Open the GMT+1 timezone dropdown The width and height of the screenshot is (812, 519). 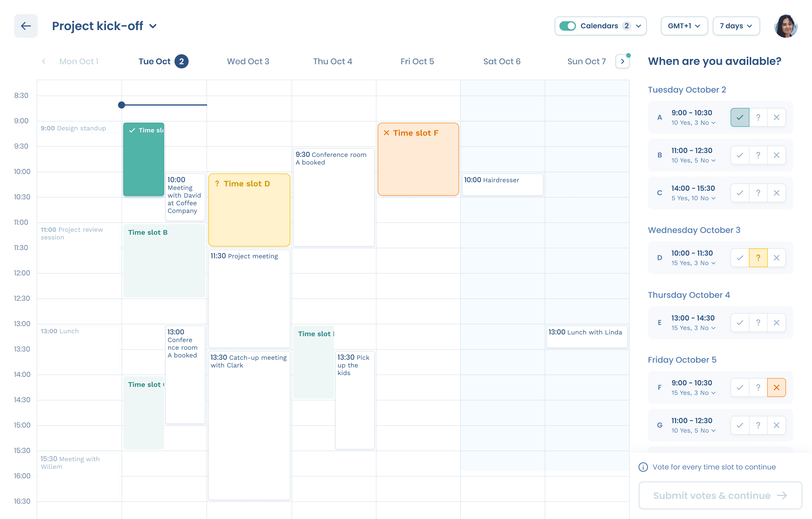[684, 26]
